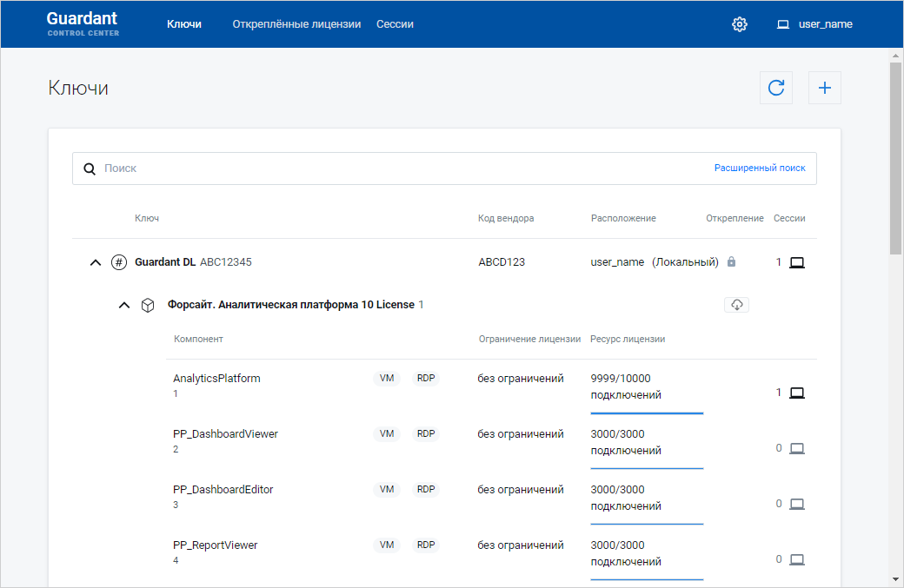The width and height of the screenshot is (904, 588).
Task: Switch to the Сессии tab
Action: pyautogui.click(x=395, y=24)
